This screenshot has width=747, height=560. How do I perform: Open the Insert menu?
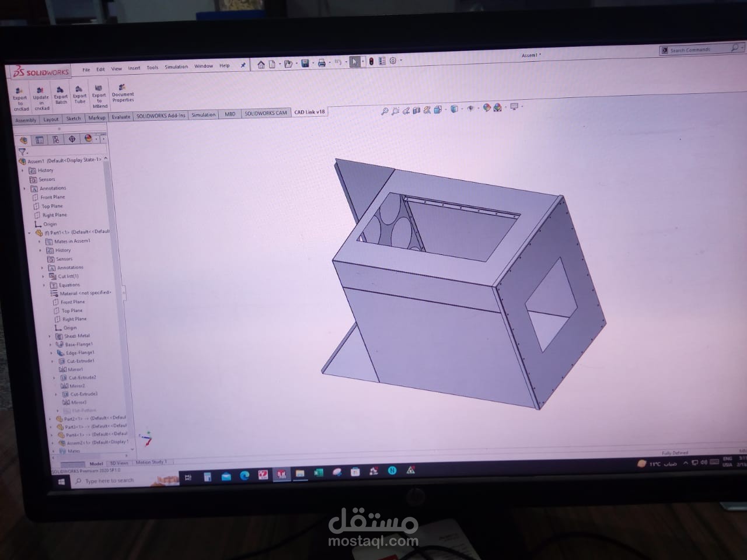(134, 68)
